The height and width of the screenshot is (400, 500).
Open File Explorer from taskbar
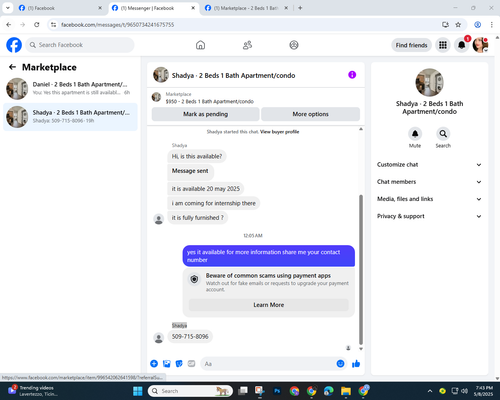pos(346,391)
